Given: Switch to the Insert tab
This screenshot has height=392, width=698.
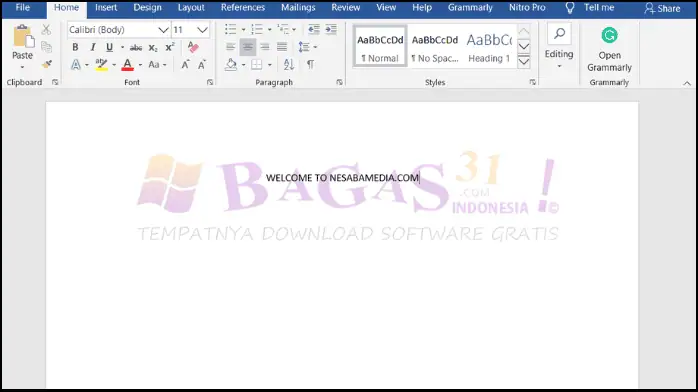Looking at the screenshot, I should click(106, 8).
